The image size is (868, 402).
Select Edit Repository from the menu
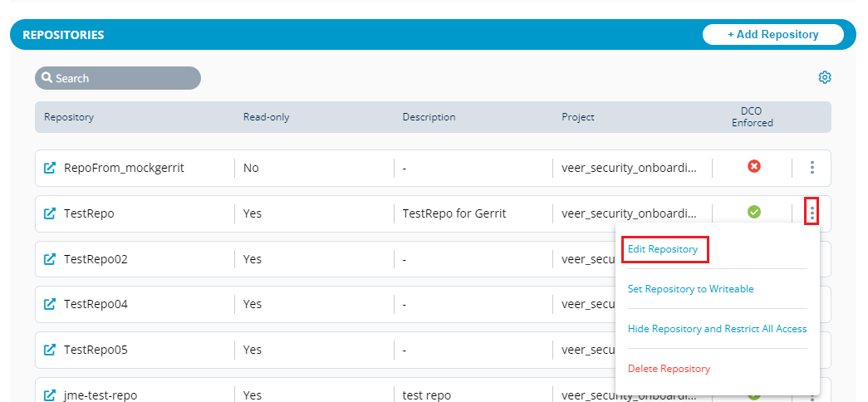(663, 249)
